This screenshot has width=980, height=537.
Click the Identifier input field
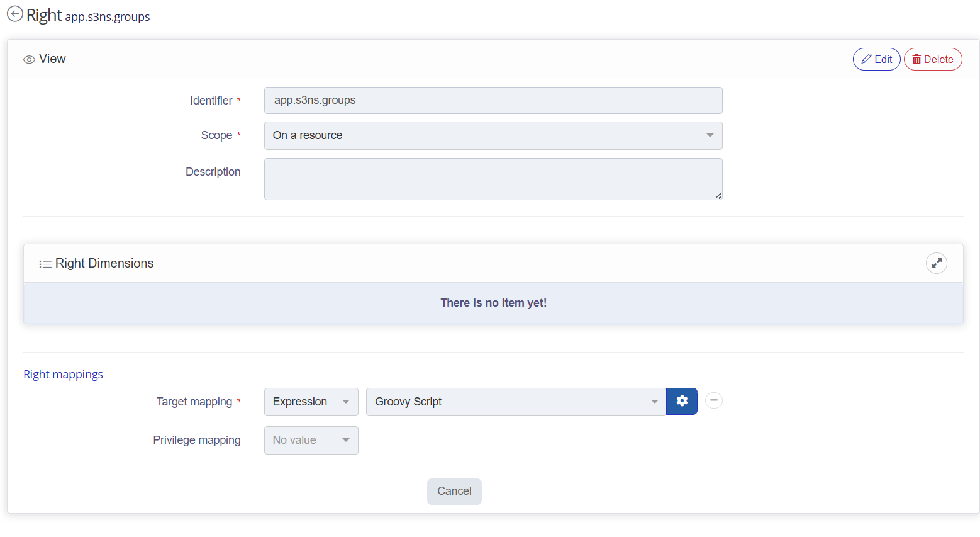point(493,100)
